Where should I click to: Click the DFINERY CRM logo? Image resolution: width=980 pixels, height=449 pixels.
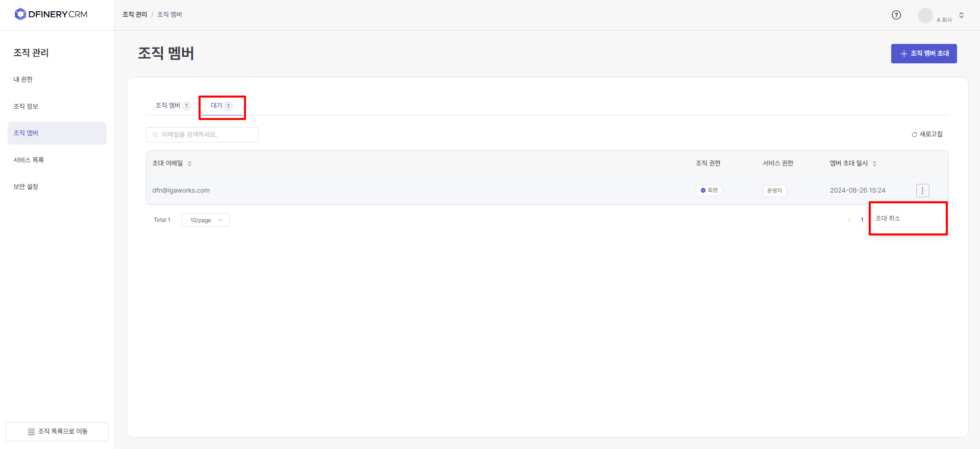51,14
